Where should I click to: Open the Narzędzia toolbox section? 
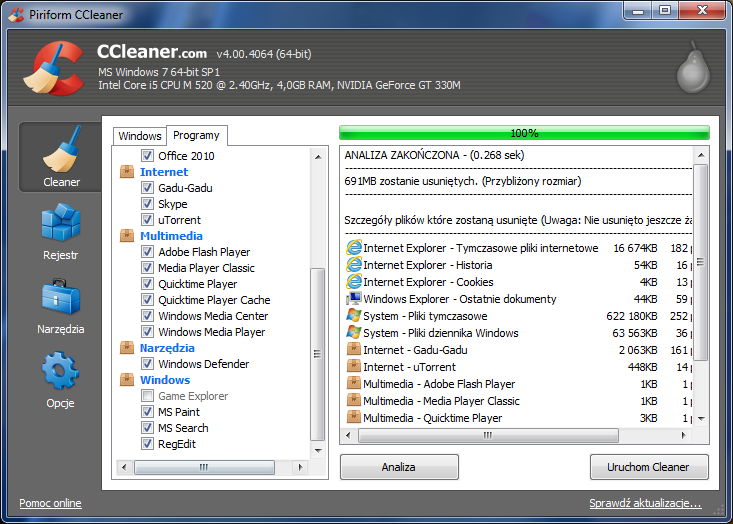[x=61, y=306]
